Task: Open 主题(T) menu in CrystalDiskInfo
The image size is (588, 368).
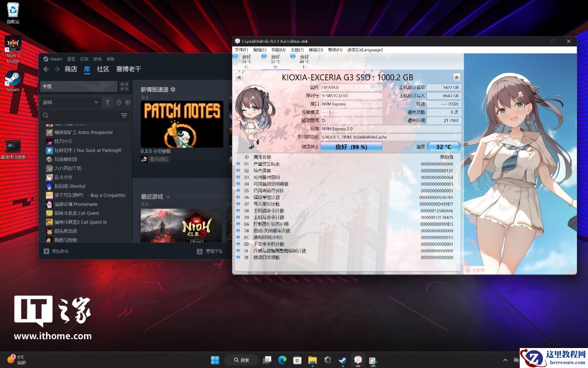Action: pyautogui.click(x=297, y=50)
